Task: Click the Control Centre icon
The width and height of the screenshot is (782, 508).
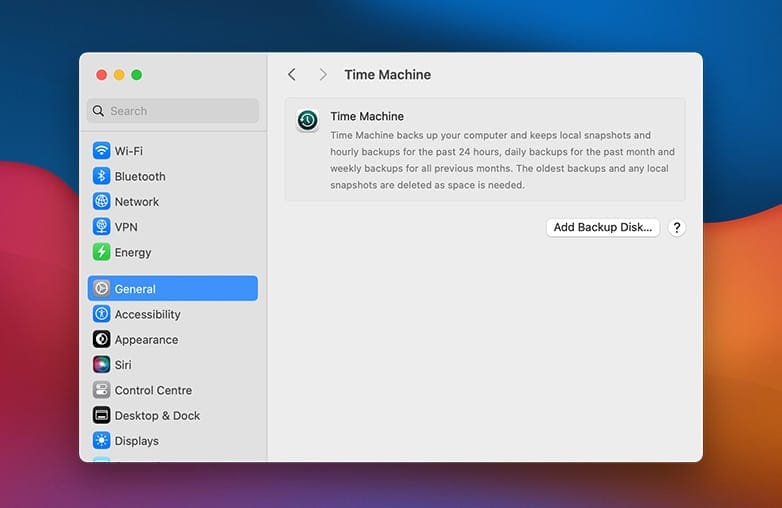Action: point(101,390)
